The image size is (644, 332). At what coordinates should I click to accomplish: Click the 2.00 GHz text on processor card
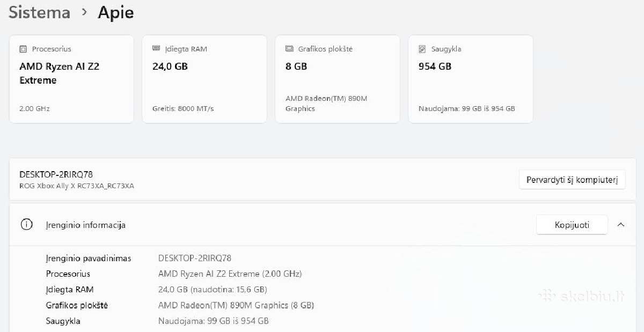[x=34, y=108]
